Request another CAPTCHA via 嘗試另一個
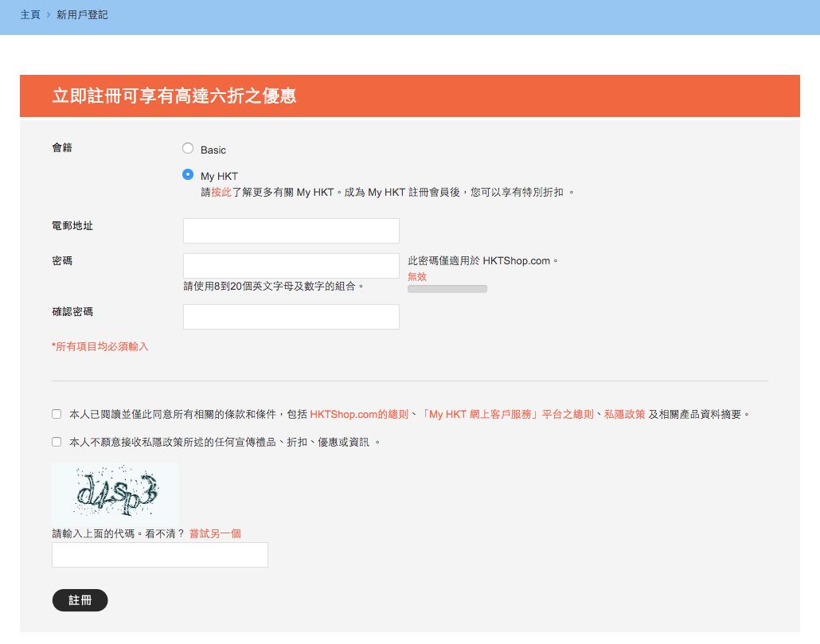The image size is (820, 644). (x=215, y=533)
